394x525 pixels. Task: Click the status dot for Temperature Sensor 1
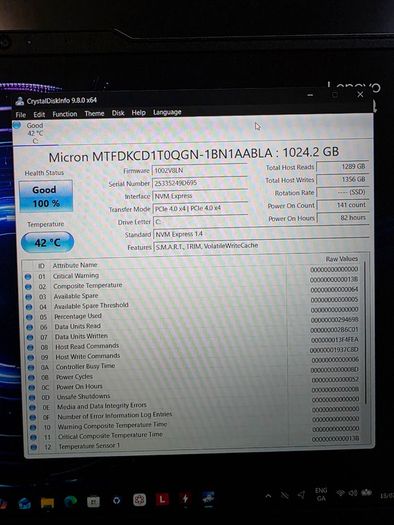[x=34, y=447]
